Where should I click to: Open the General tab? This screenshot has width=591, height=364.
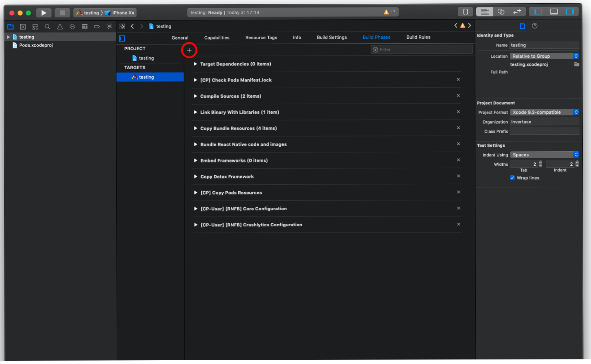pos(180,38)
